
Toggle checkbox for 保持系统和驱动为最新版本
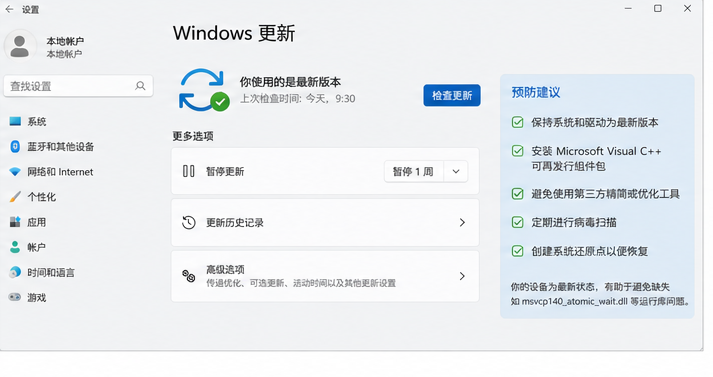coord(517,122)
